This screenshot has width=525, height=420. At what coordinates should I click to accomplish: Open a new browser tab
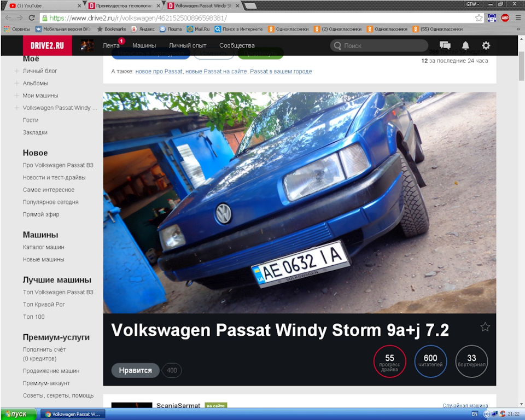point(250,5)
